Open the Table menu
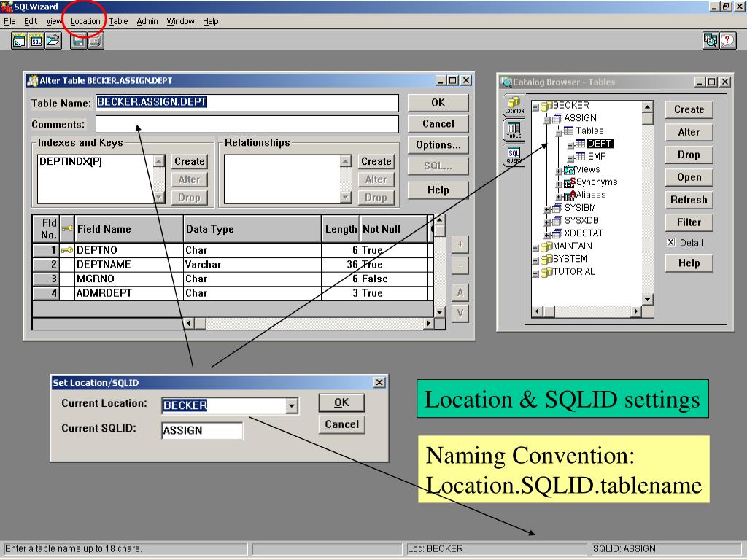 (x=118, y=21)
